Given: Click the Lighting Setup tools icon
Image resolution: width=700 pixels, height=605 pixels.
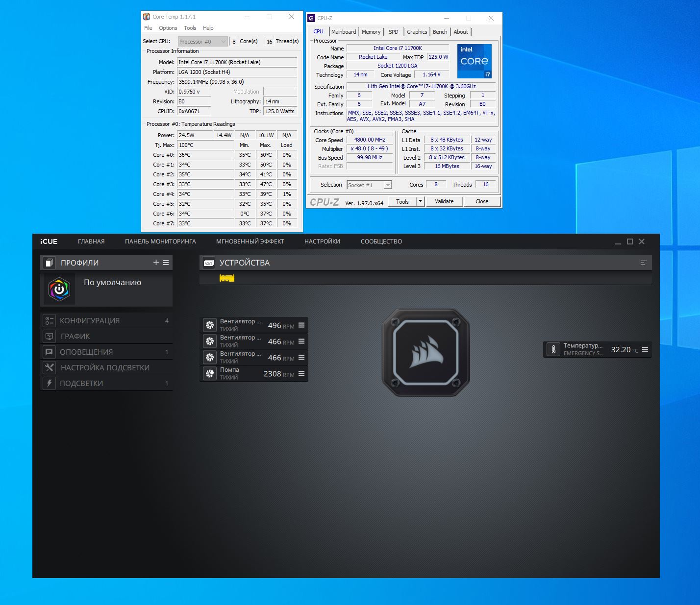Looking at the screenshot, I should [x=49, y=367].
